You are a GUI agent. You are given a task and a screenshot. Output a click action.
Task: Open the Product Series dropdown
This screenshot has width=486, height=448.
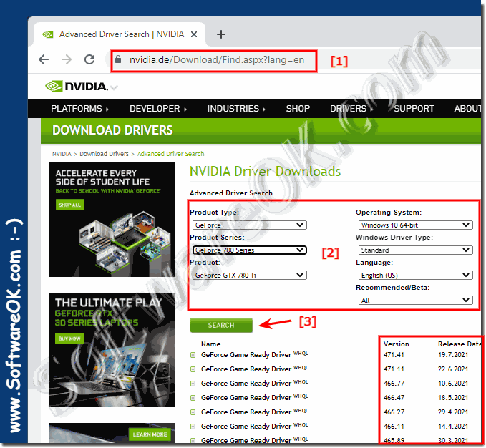(x=250, y=250)
